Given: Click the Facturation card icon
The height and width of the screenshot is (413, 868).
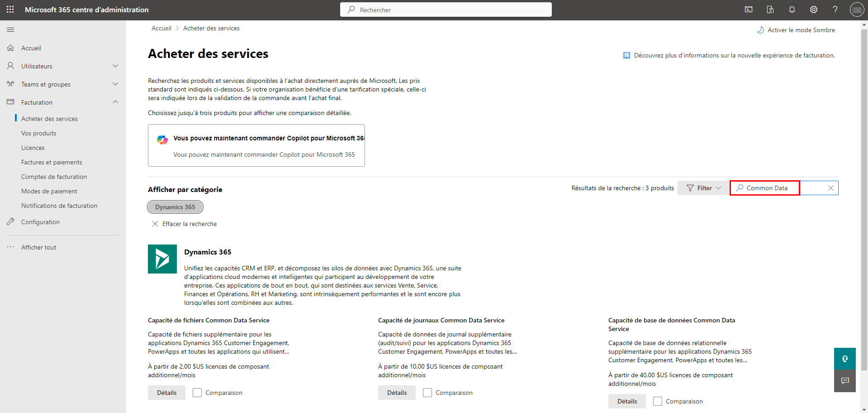Looking at the screenshot, I should coord(10,102).
